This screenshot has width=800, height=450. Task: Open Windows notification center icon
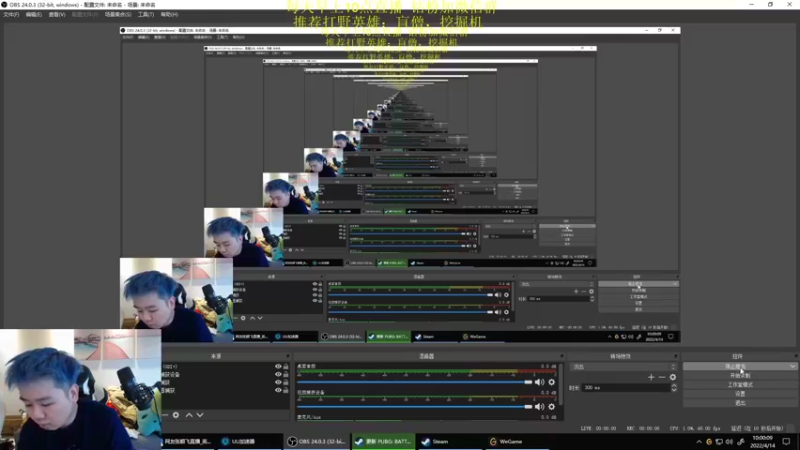[x=786, y=442]
